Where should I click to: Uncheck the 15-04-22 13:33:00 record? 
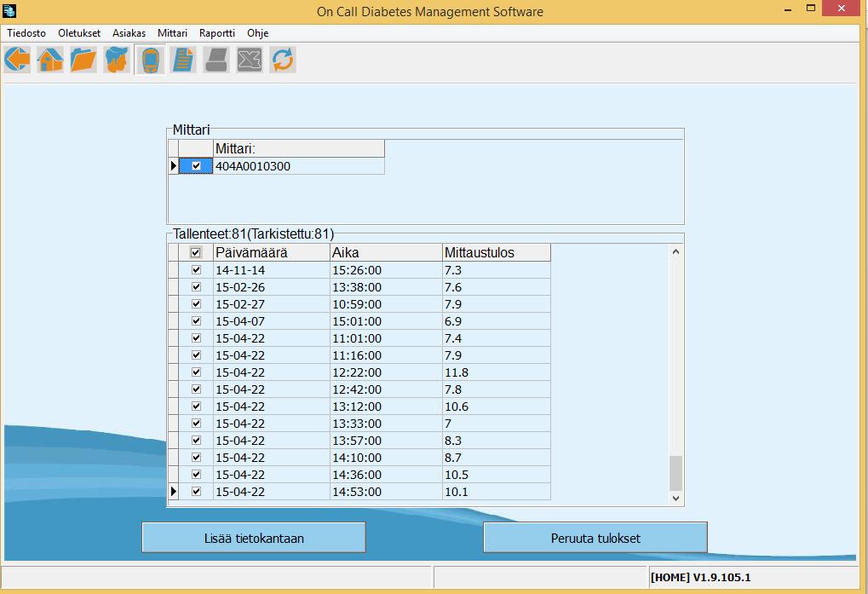(196, 423)
